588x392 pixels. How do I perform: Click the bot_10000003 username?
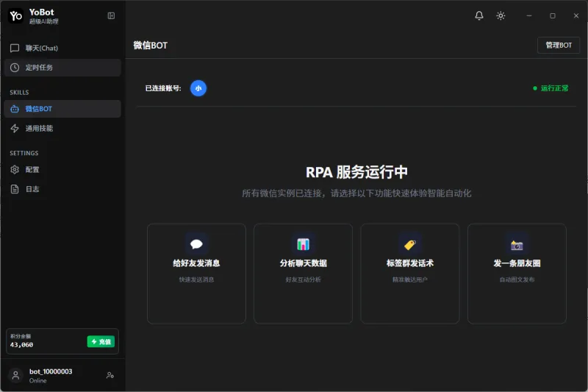click(51, 371)
